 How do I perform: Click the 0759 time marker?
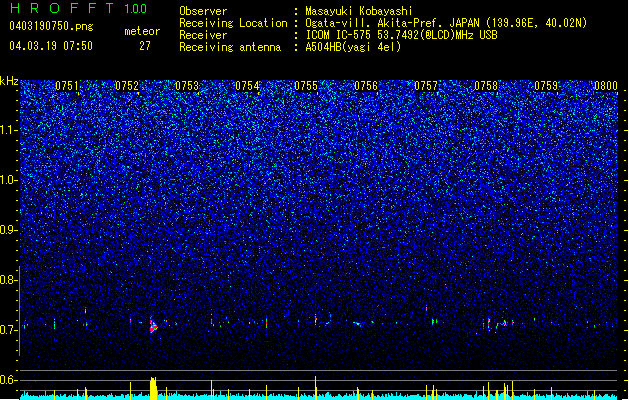[x=546, y=86]
